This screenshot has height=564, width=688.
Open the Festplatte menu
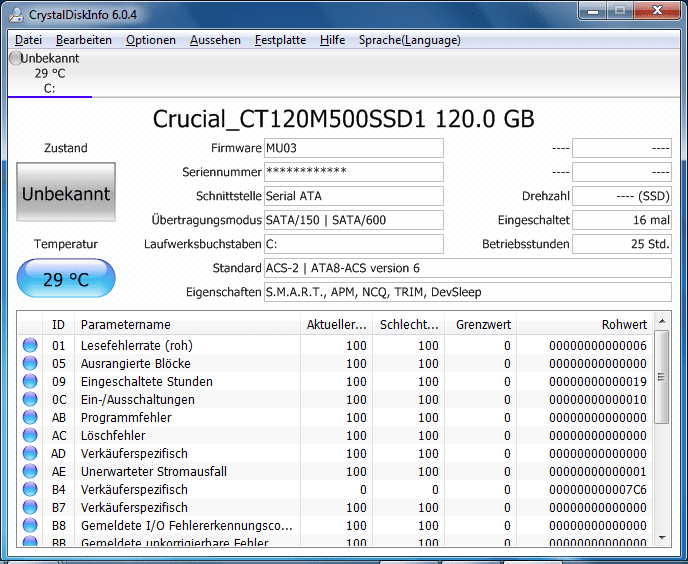click(x=280, y=40)
